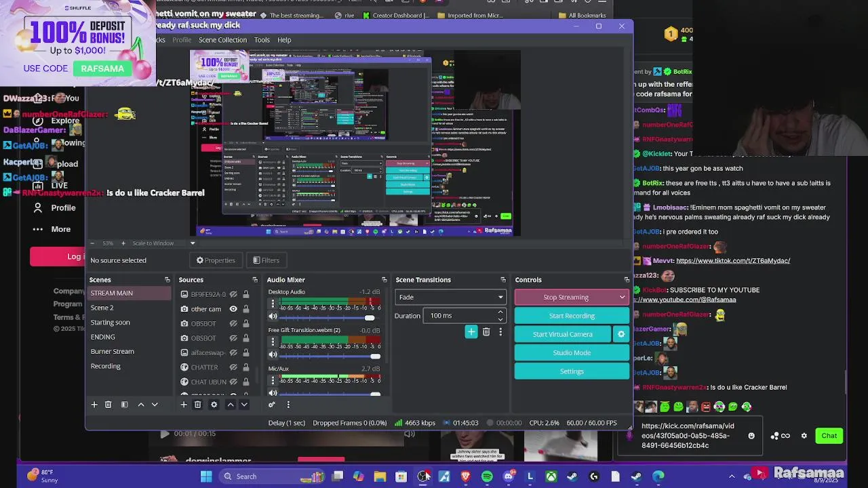868x488 pixels.
Task: Open Desktop Audio three-dot options
Action: point(273,304)
